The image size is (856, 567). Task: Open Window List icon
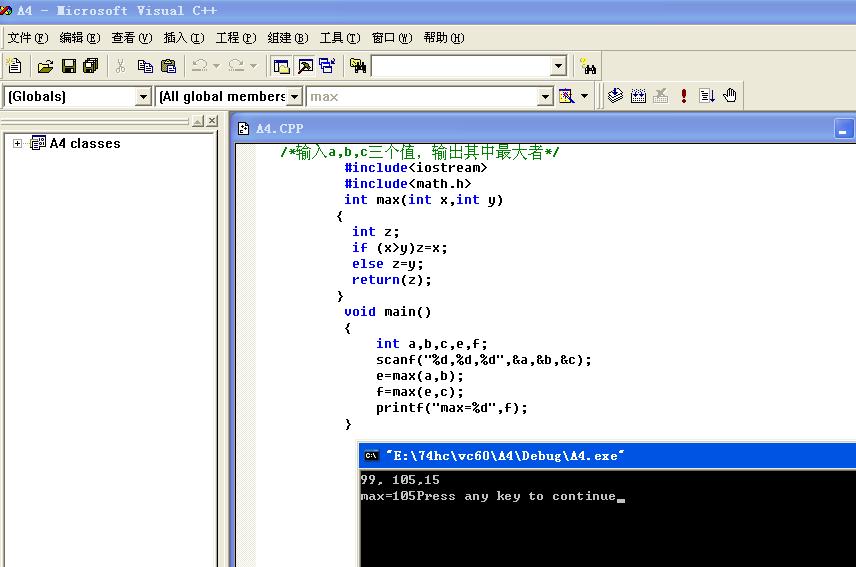[328, 67]
